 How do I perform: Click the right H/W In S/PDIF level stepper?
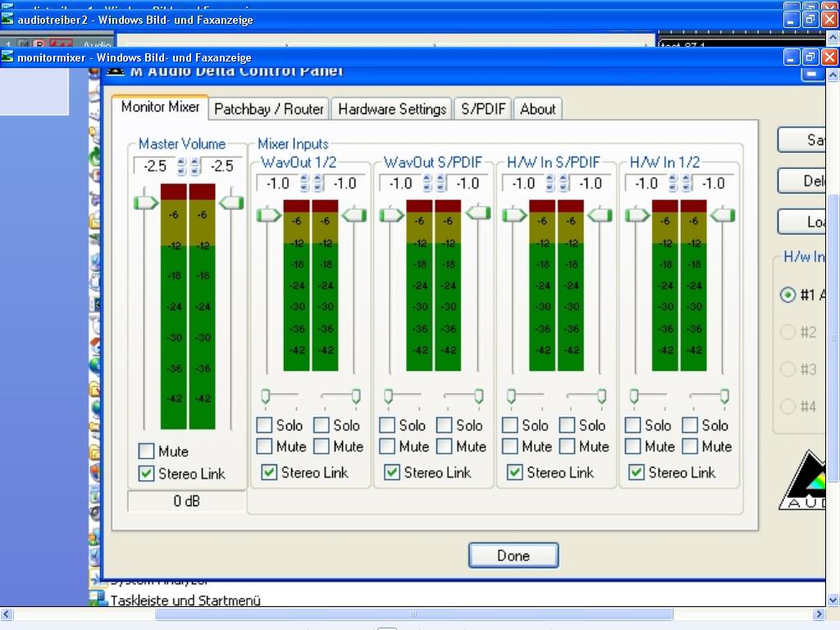[564, 183]
